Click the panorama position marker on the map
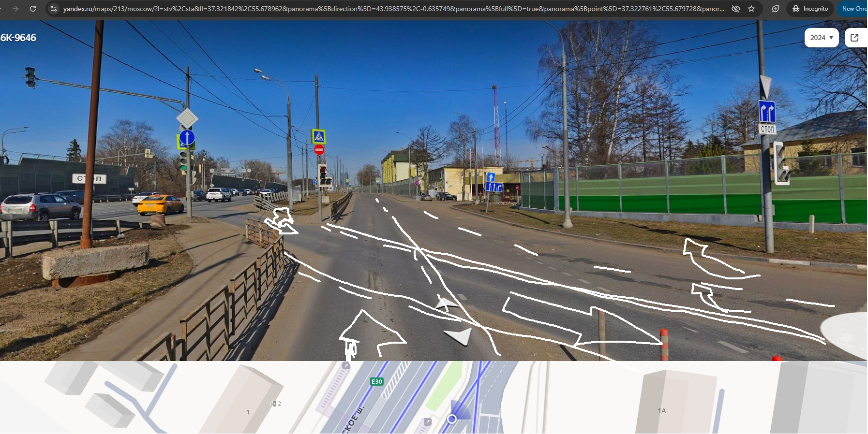Image resolution: width=868 pixels, height=434 pixels. pyautogui.click(x=452, y=419)
